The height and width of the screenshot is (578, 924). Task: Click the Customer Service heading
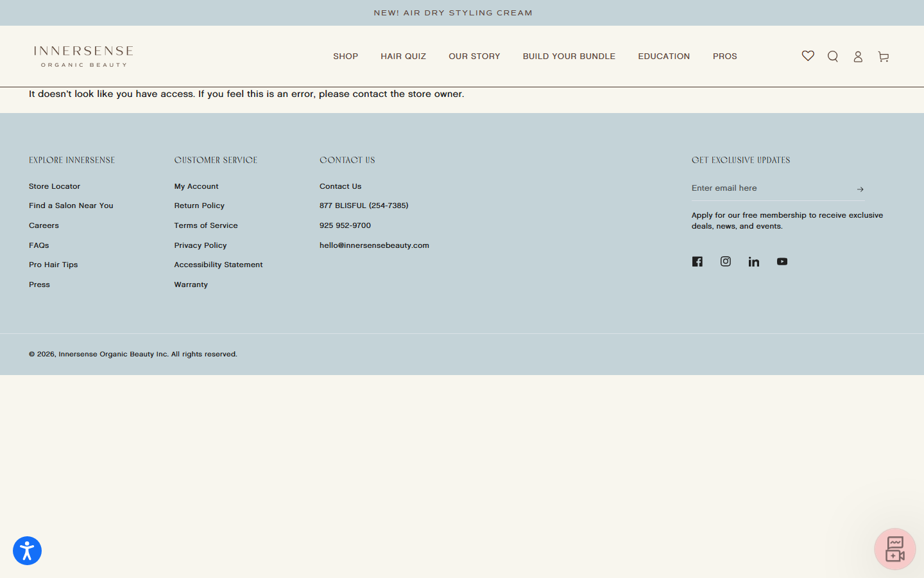coord(216,161)
